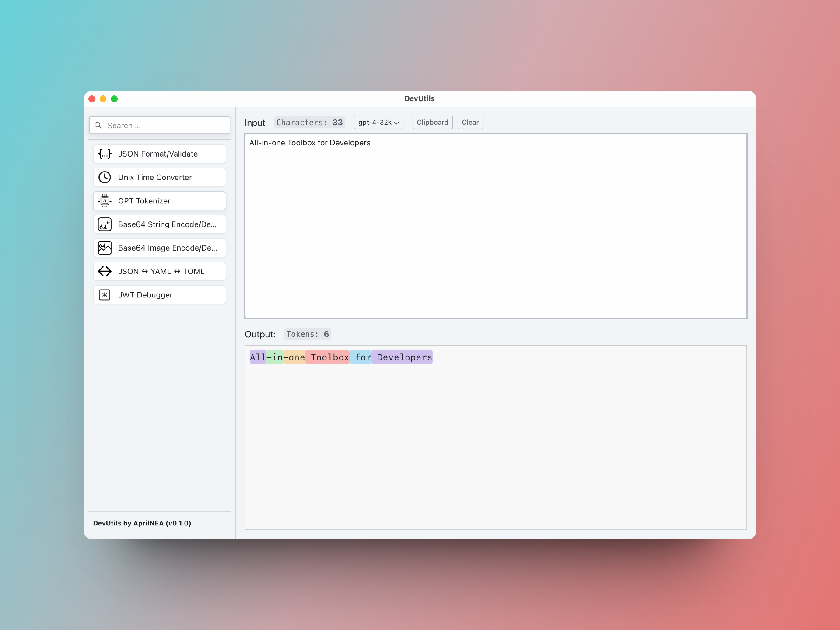
Task: Click the purple 'All' token
Action: tap(258, 357)
